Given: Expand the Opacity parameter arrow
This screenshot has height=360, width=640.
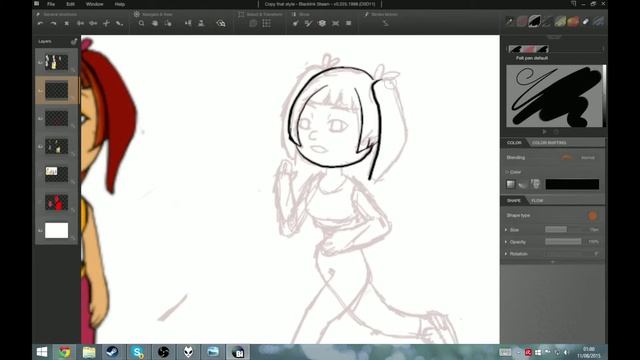Looking at the screenshot, I should tap(506, 242).
